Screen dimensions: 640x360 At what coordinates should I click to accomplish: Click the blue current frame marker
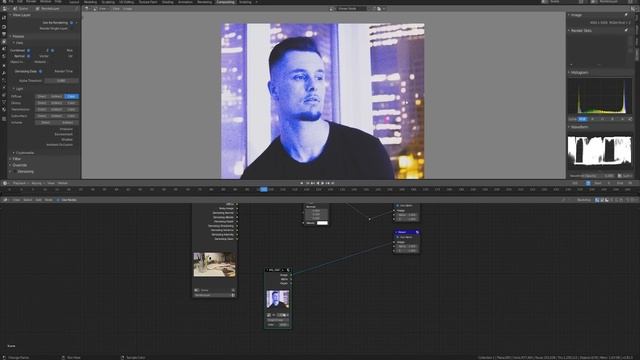(x=264, y=189)
